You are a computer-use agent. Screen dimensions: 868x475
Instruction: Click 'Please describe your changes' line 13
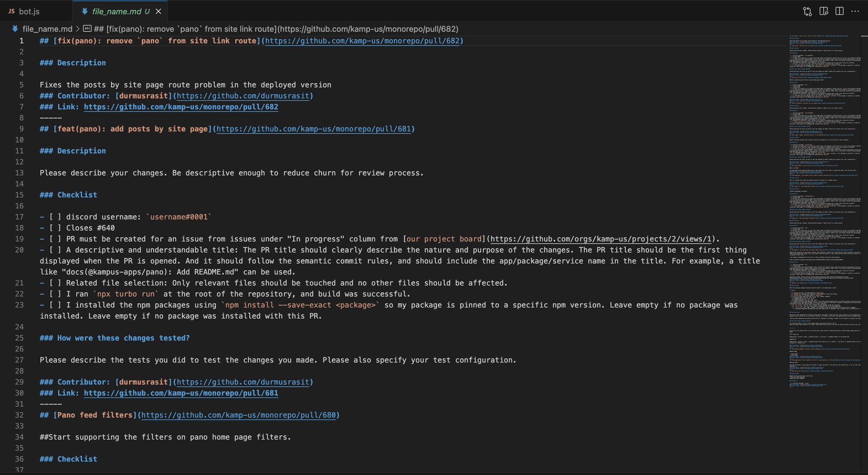[x=231, y=173]
